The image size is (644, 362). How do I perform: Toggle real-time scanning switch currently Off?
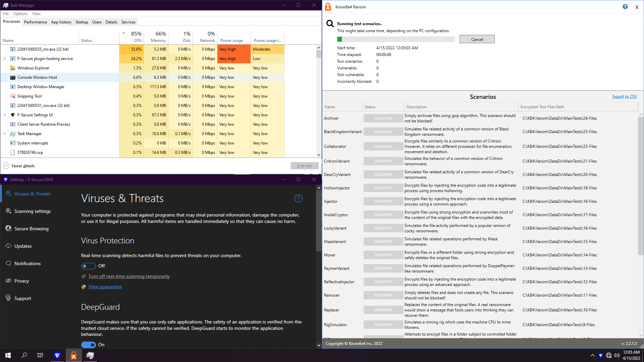(x=88, y=266)
